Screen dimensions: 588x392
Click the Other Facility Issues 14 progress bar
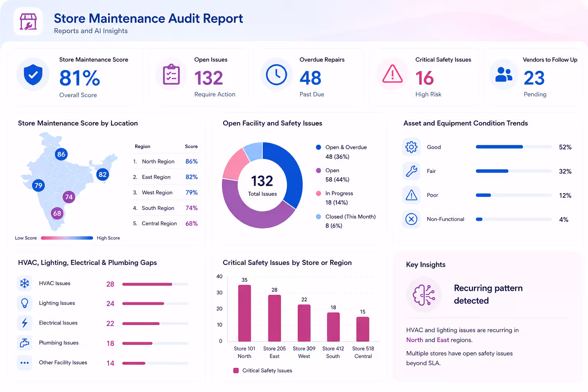pos(155,363)
